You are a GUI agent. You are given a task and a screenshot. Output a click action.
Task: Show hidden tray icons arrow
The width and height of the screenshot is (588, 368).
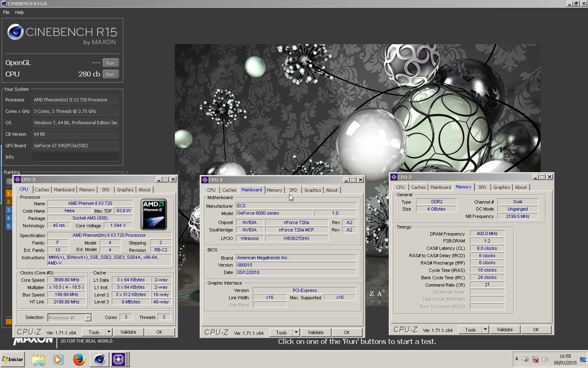click(x=517, y=359)
